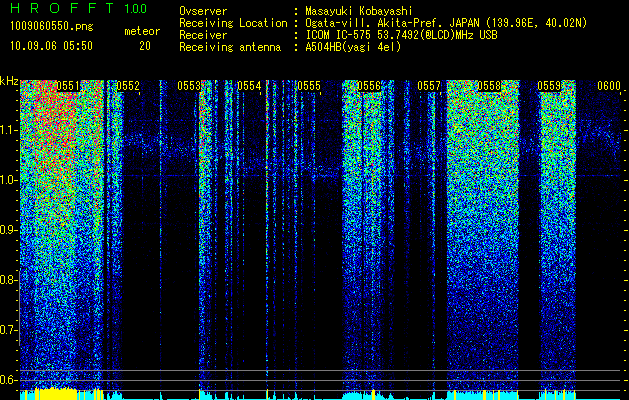629x400 pixels.
Task: Click the kHz axis unit label
Action: [x=9, y=81]
